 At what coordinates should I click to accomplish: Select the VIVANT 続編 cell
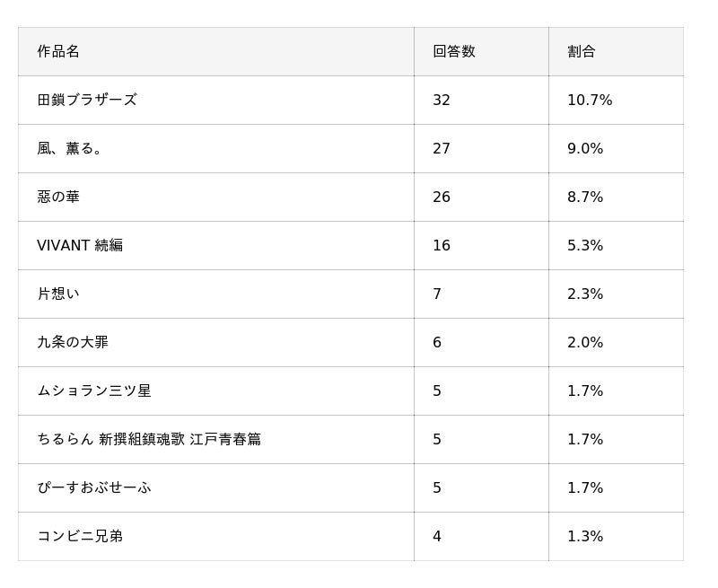[x=80, y=246]
